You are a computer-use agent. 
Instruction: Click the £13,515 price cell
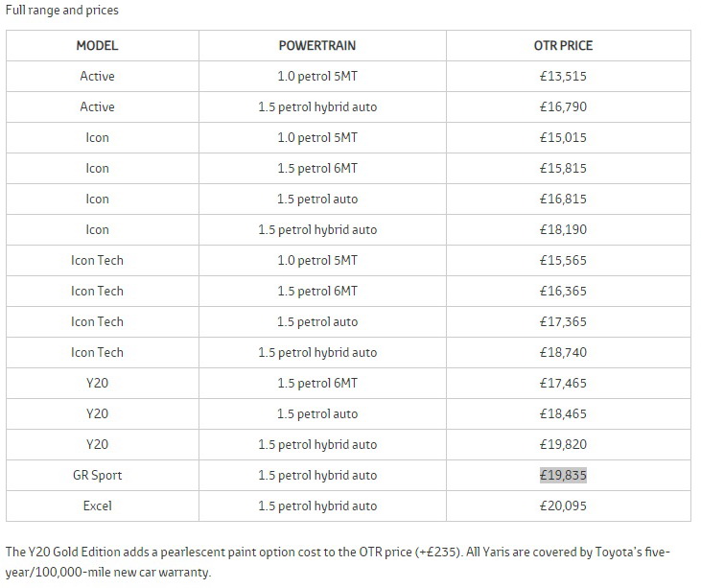click(x=563, y=76)
